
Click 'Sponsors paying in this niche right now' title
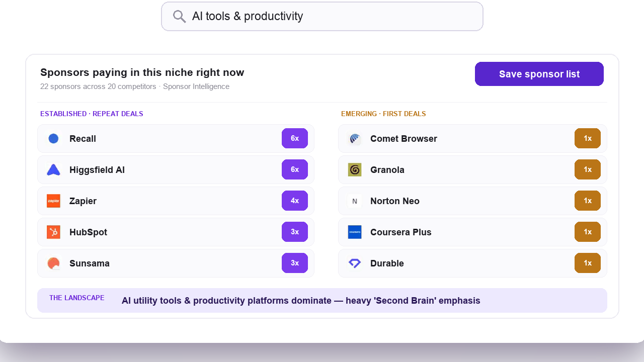[142, 72]
